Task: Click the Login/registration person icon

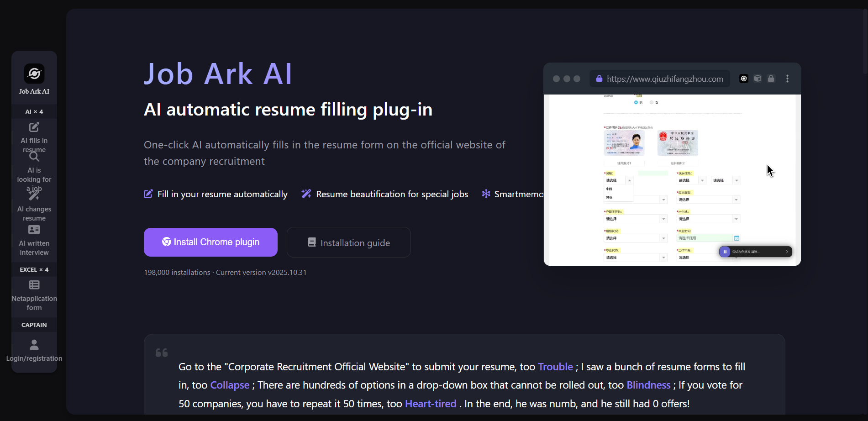Action: click(x=34, y=344)
